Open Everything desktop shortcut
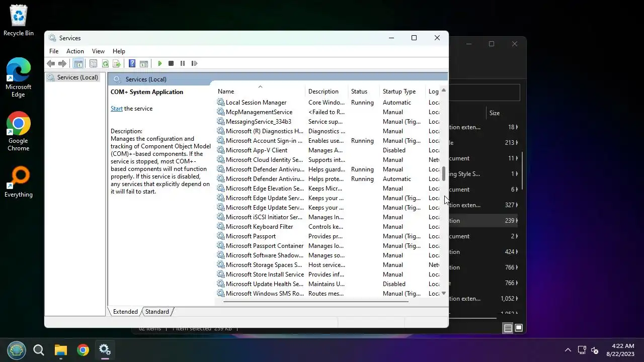This screenshot has height=362, width=644. (19, 182)
